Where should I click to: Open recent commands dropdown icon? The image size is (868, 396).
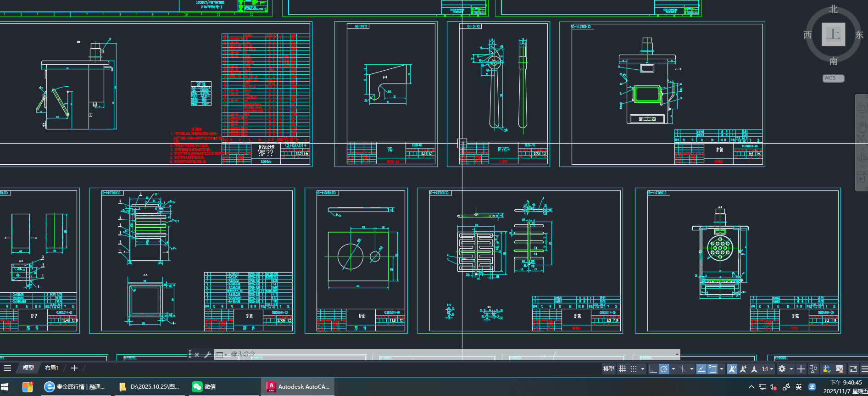coord(221,355)
